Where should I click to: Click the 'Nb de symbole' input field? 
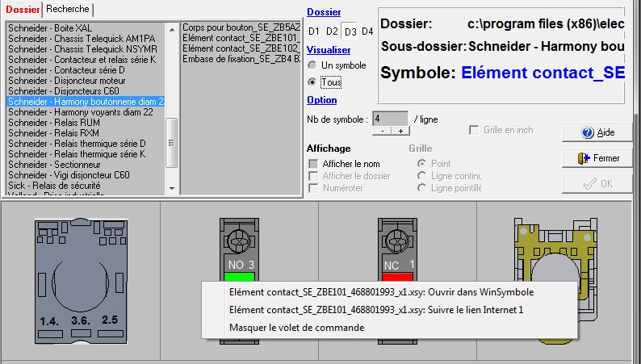pyautogui.click(x=391, y=118)
